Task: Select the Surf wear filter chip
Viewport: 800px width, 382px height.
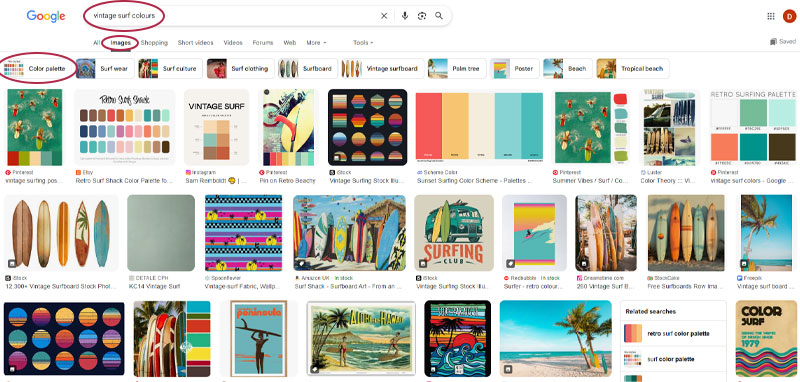Action: pos(105,68)
